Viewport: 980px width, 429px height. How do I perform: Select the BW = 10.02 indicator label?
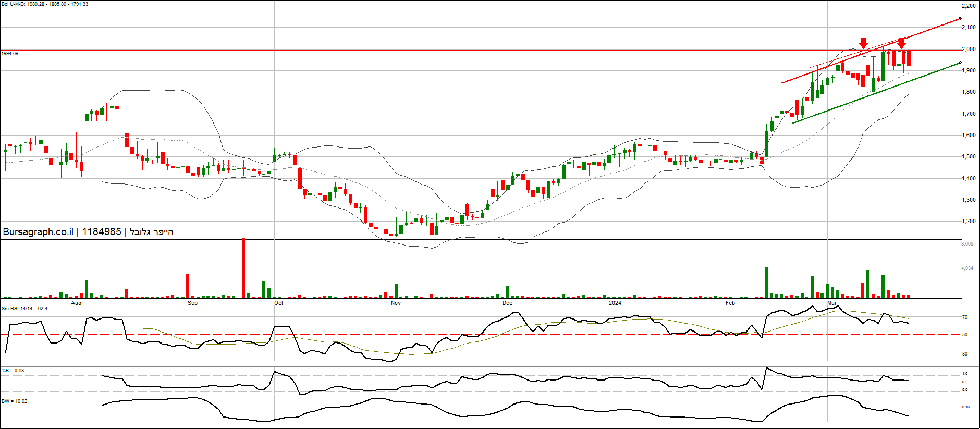tap(14, 401)
